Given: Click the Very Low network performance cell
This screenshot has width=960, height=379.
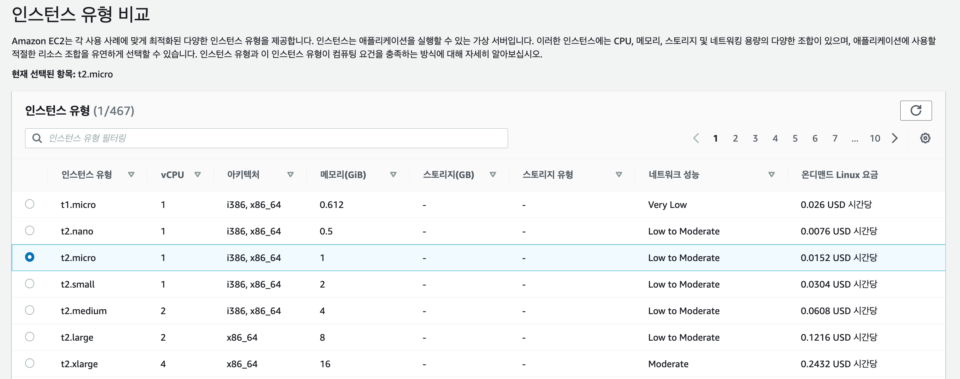Looking at the screenshot, I should tap(667, 205).
